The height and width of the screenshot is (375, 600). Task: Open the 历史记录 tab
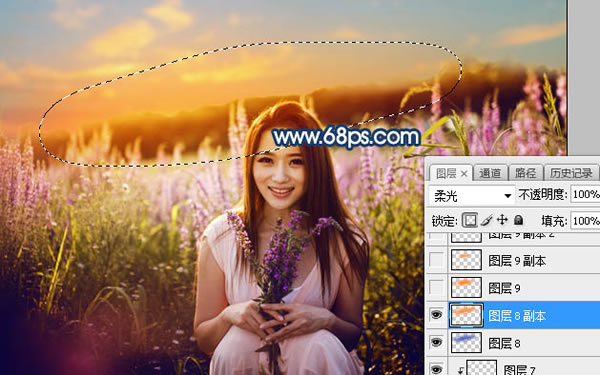point(571,173)
